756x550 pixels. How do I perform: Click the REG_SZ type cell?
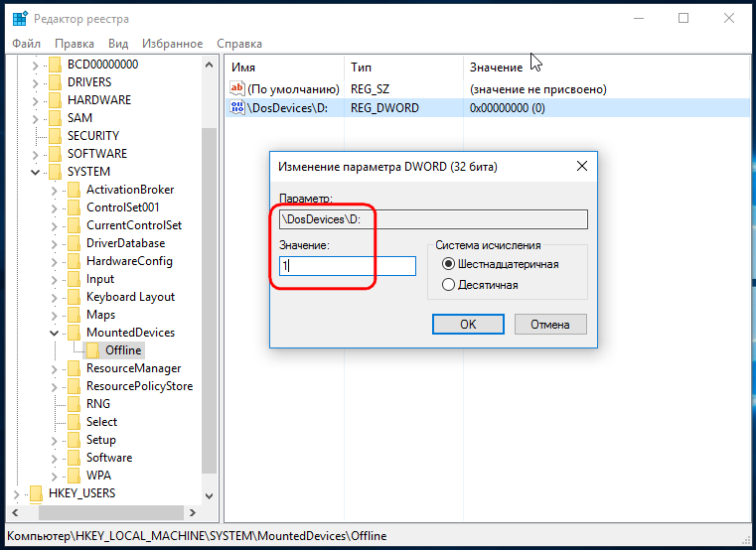pyautogui.click(x=370, y=89)
